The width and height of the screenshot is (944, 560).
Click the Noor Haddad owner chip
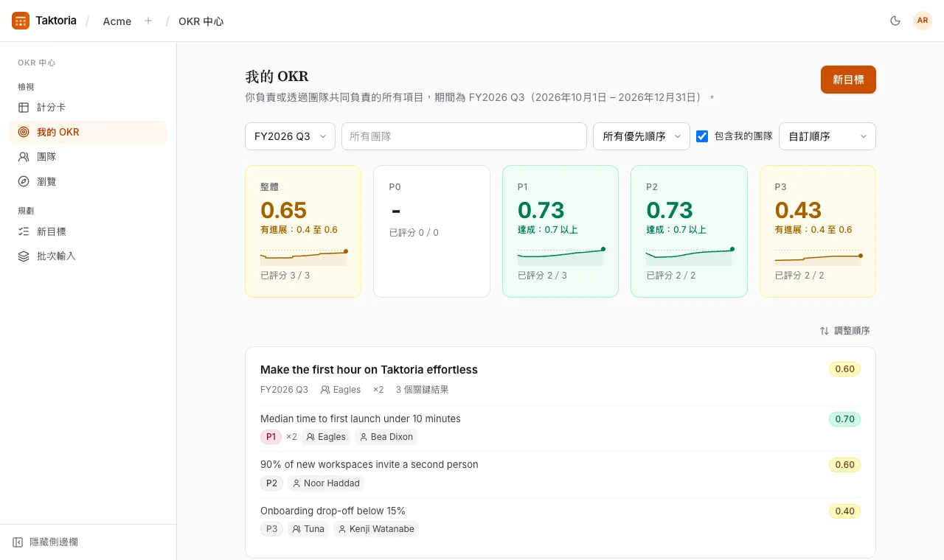325,483
